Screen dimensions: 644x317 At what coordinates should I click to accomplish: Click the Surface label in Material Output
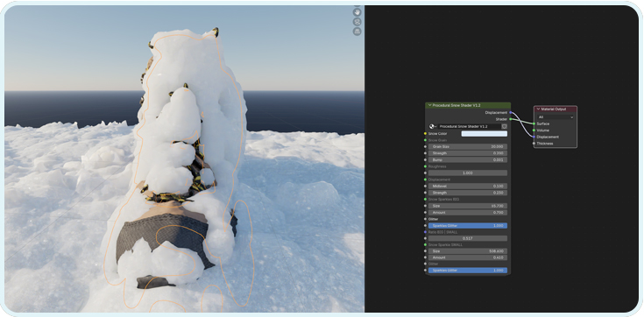point(543,123)
